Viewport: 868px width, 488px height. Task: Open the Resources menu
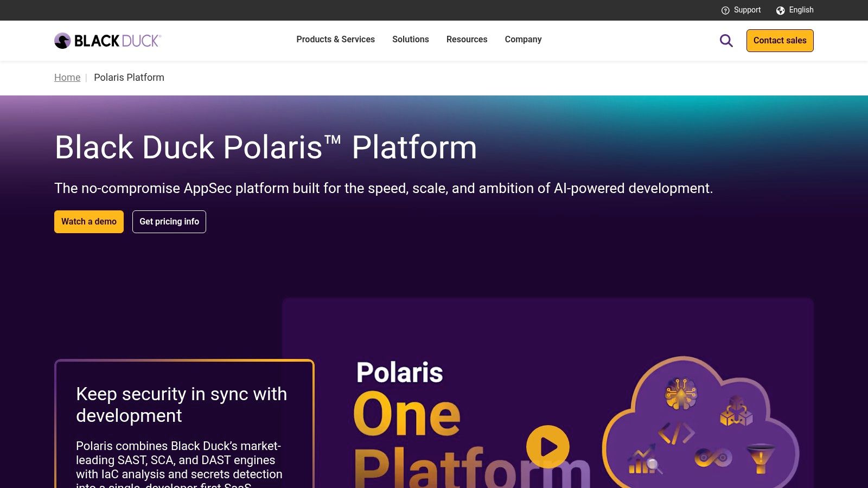467,40
